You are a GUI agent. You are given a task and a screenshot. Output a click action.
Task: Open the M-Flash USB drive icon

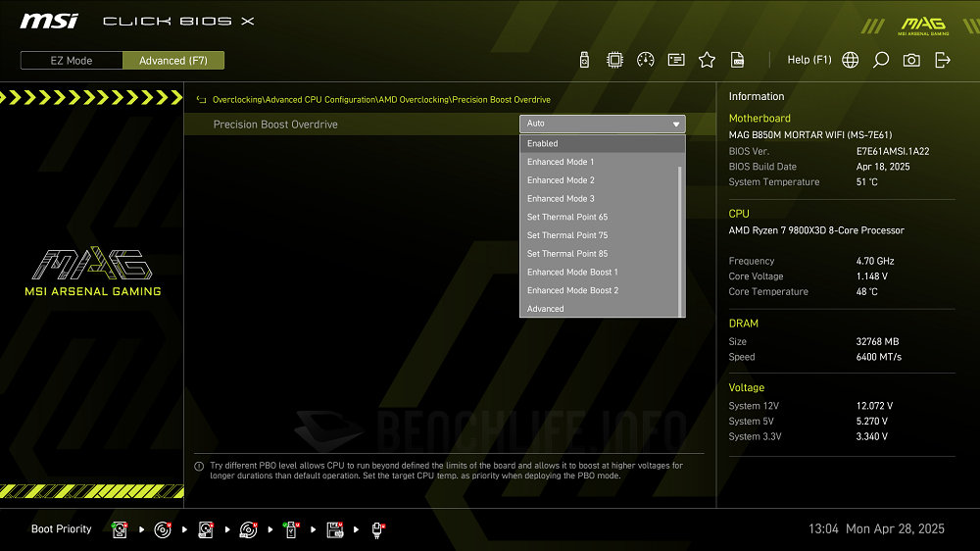tap(584, 60)
